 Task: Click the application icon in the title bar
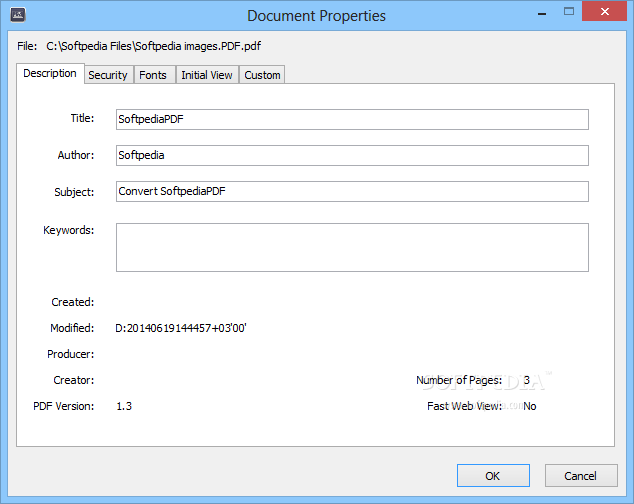pos(18,15)
